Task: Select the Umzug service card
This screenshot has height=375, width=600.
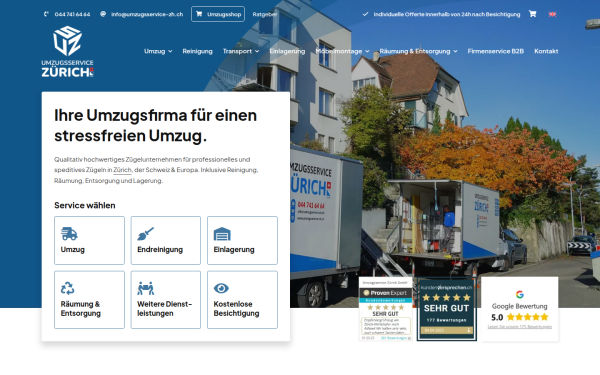Action: pos(89,240)
